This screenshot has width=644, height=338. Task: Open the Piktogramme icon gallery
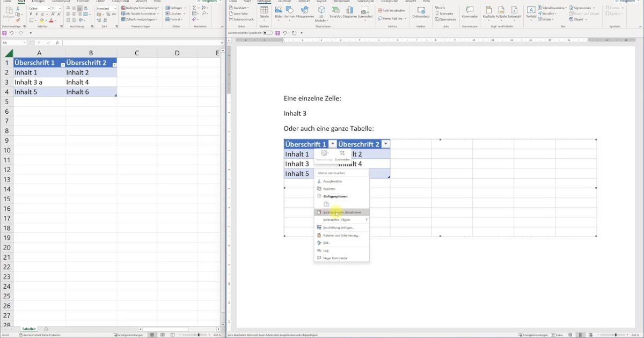[305, 12]
